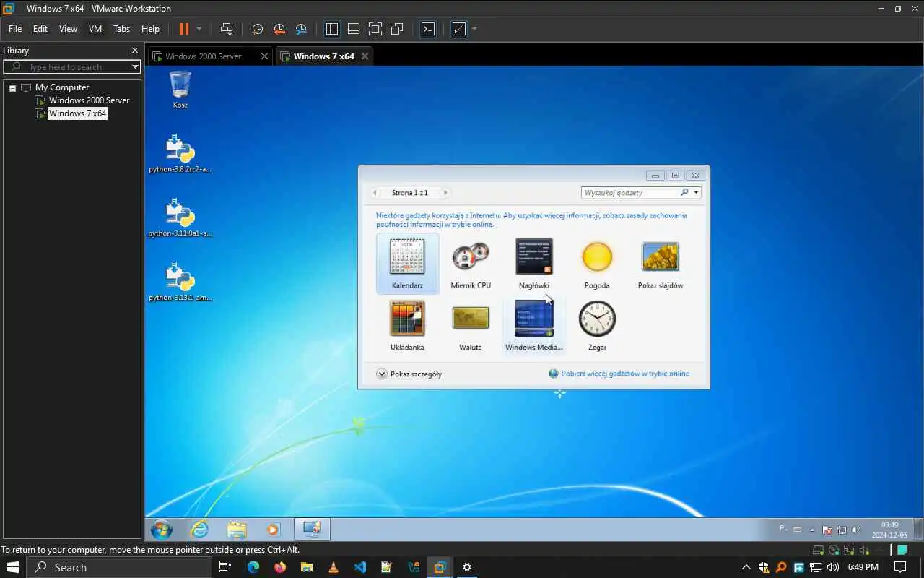Click the Windows 7 clock showing 03:49

tap(890, 530)
